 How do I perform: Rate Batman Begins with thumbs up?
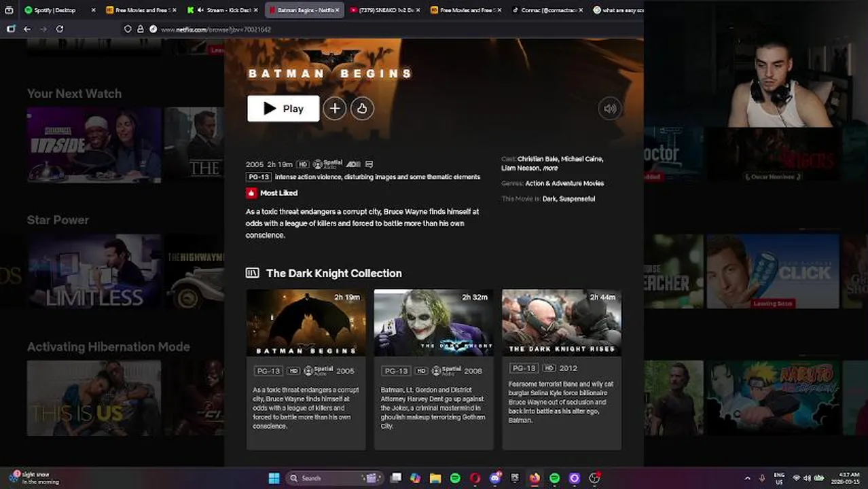[362, 109]
